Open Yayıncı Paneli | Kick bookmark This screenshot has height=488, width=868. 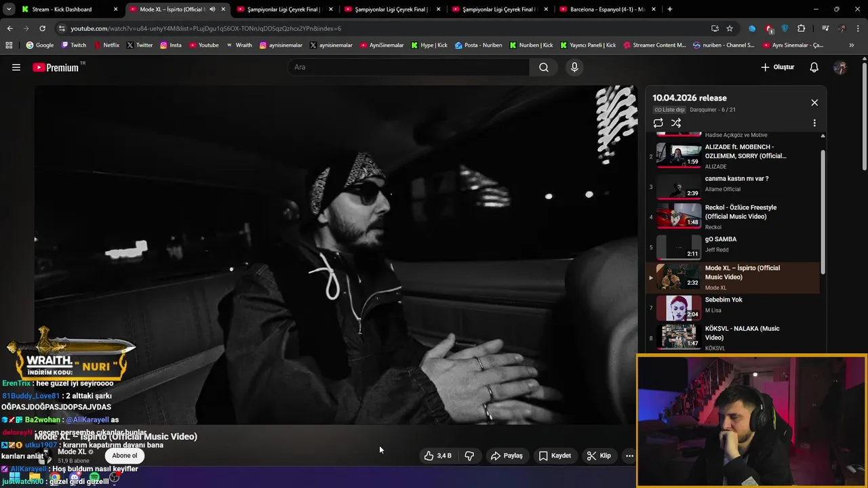(x=587, y=45)
